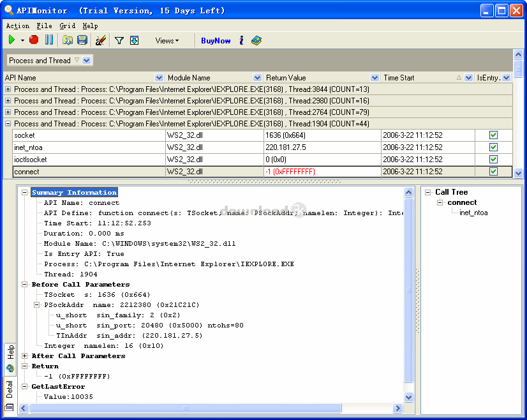Collapse the Thread:1904 group row
The width and height of the screenshot is (527, 420).
tap(8, 123)
